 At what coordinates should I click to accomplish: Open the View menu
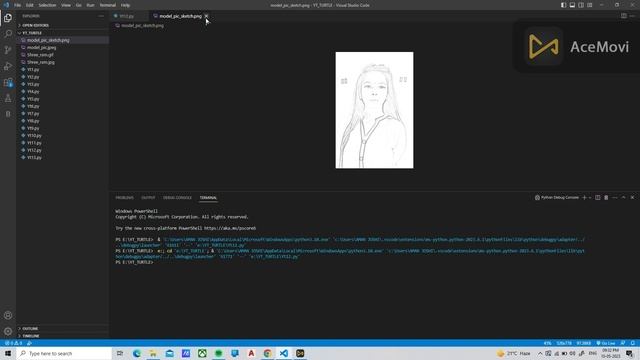66,5
